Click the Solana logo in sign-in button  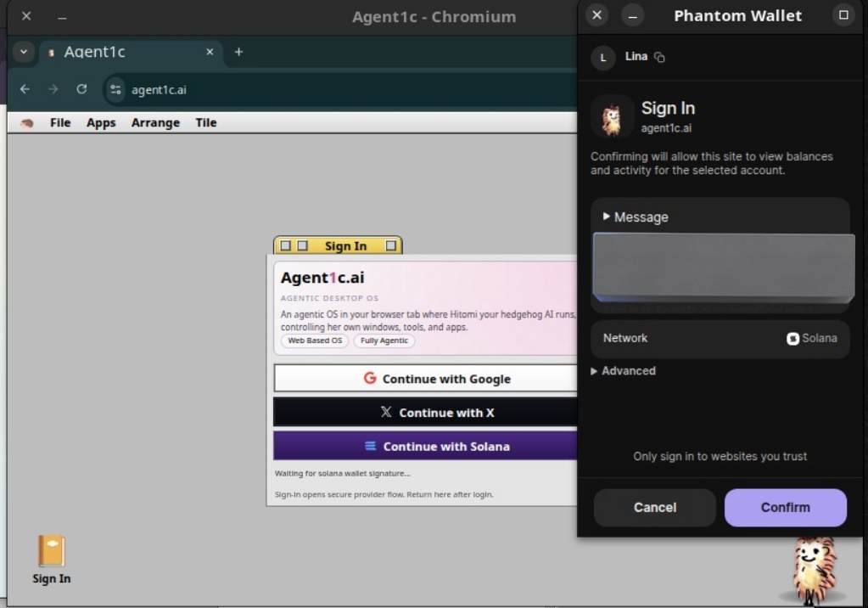(370, 446)
